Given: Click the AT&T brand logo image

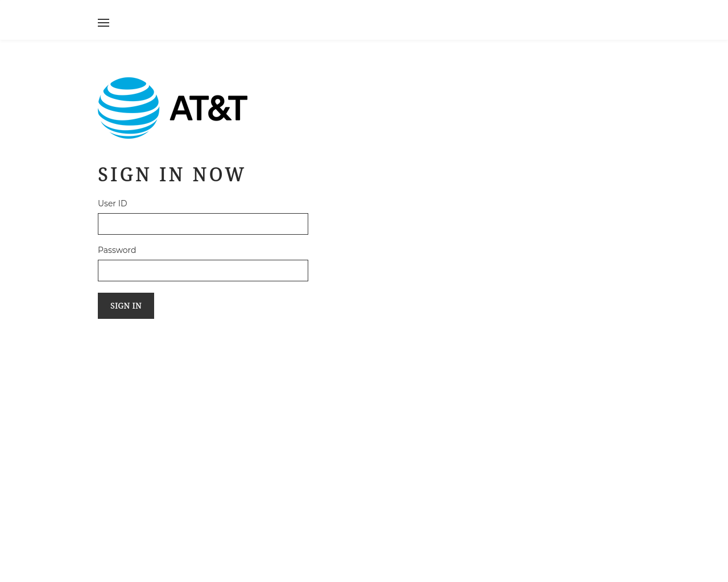Looking at the screenshot, I should (173, 108).
